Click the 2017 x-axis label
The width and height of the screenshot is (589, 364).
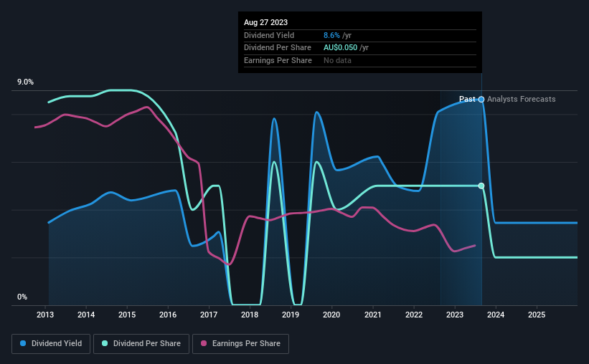(209, 315)
